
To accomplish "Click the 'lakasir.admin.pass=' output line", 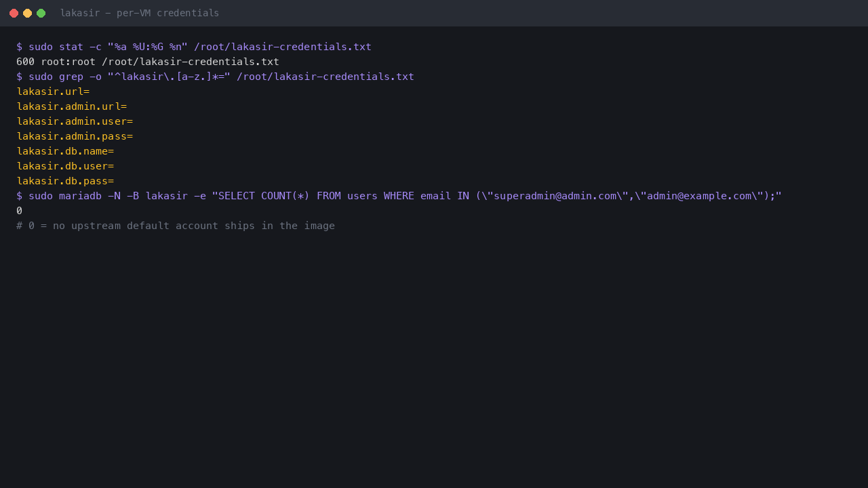I will pyautogui.click(x=75, y=136).
